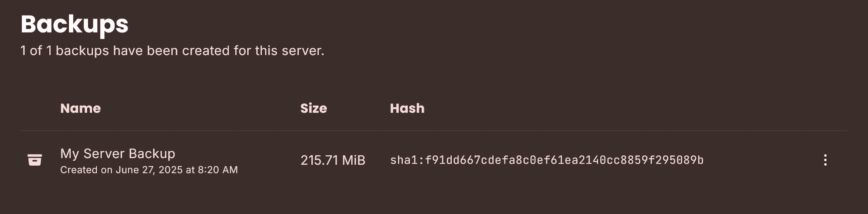The width and height of the screenshot is (868, 214).
Task: Click the word "Backup" in the backup name
Action: click(x=152, y=154)
